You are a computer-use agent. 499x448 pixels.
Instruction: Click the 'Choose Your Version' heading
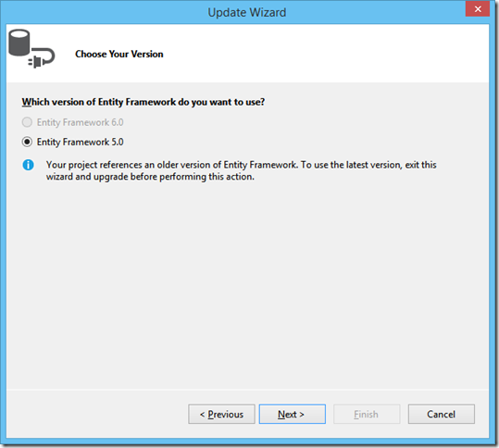click(119, 54)
